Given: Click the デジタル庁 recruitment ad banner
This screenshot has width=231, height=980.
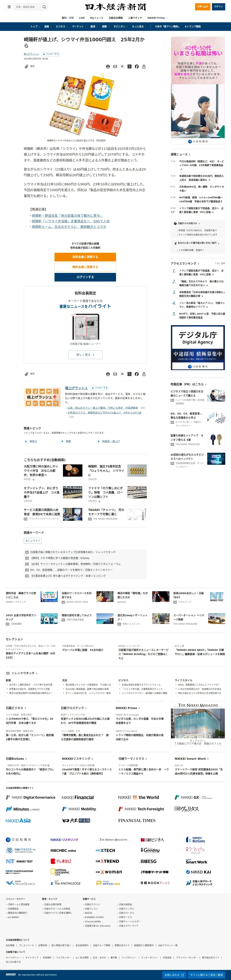Looking at the screenshot, I should pyautogui.click(x=198, y=348).
